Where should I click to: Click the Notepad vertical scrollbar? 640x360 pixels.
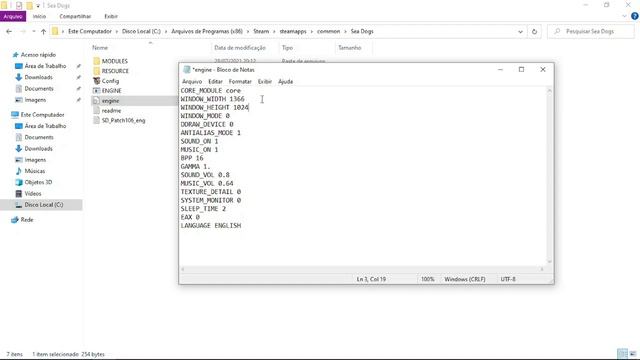pos(549,176)
